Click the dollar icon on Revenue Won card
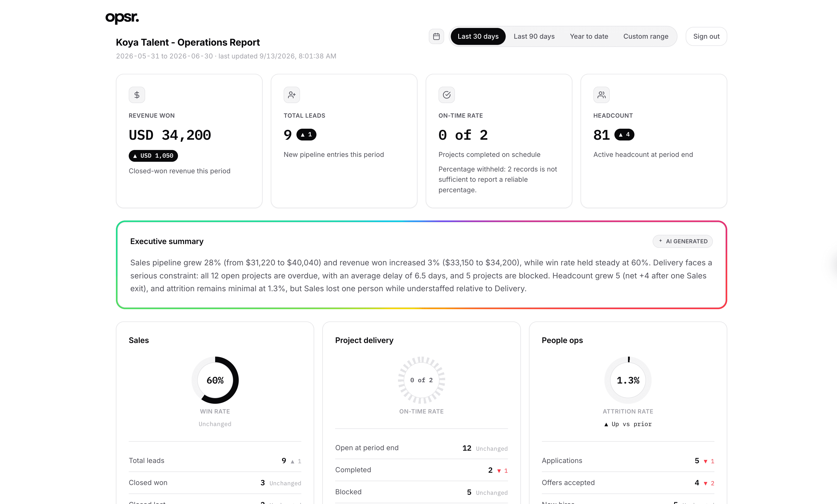This screenshot has width=837, height=504. click(x=137, y=95)
